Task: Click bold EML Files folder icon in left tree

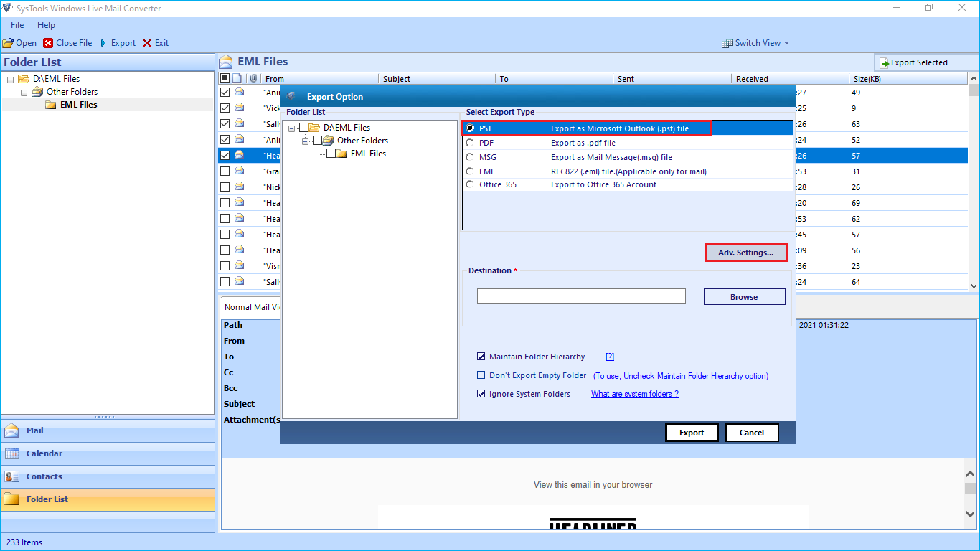Action: coord(50,105)
